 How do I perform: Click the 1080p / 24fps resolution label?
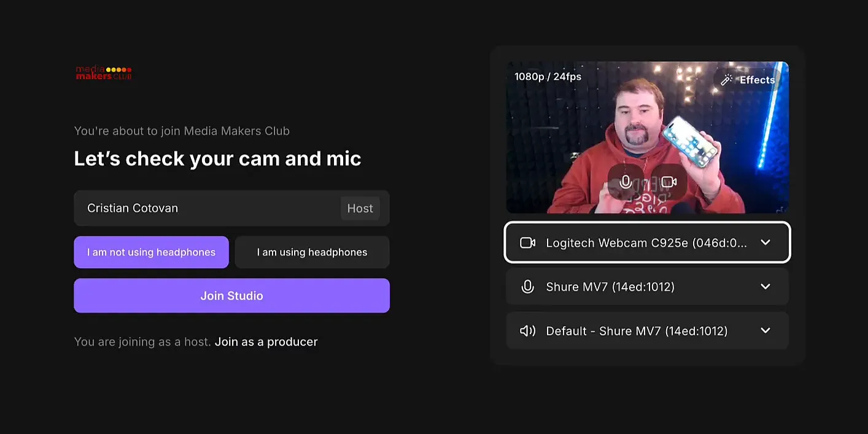(548, 77)
